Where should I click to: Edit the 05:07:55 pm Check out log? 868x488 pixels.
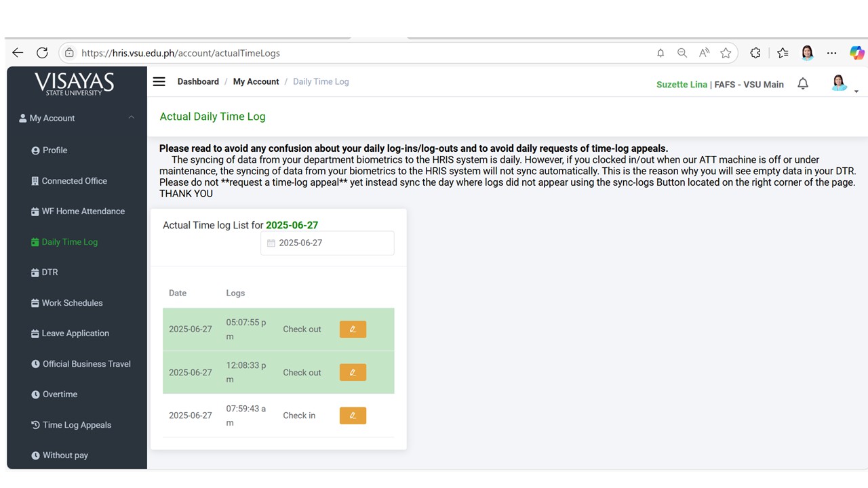click(353, 329)
